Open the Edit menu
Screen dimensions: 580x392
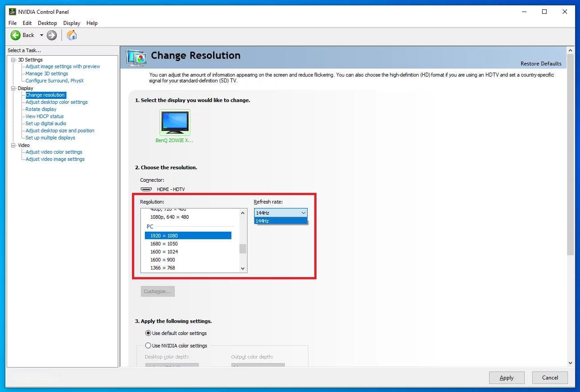(27, 23)
